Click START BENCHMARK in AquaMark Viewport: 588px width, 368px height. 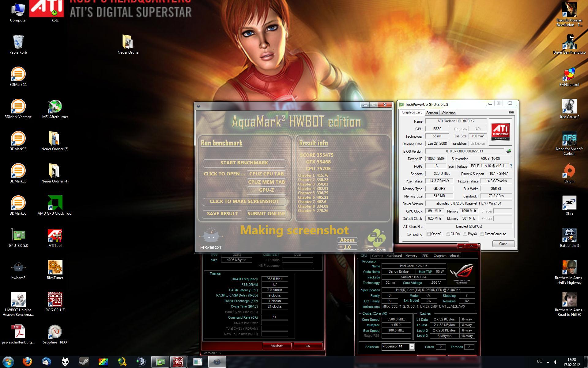pyautogui.click(x=244, y=163)
